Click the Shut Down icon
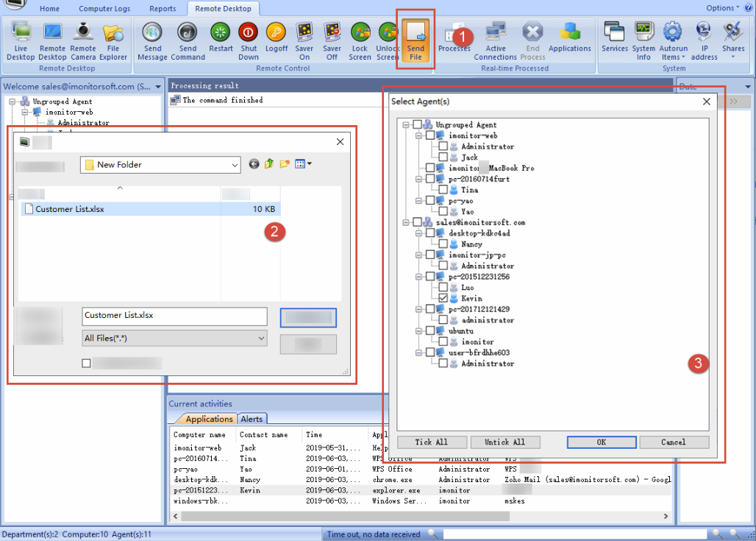 click(x=249, y=41)
